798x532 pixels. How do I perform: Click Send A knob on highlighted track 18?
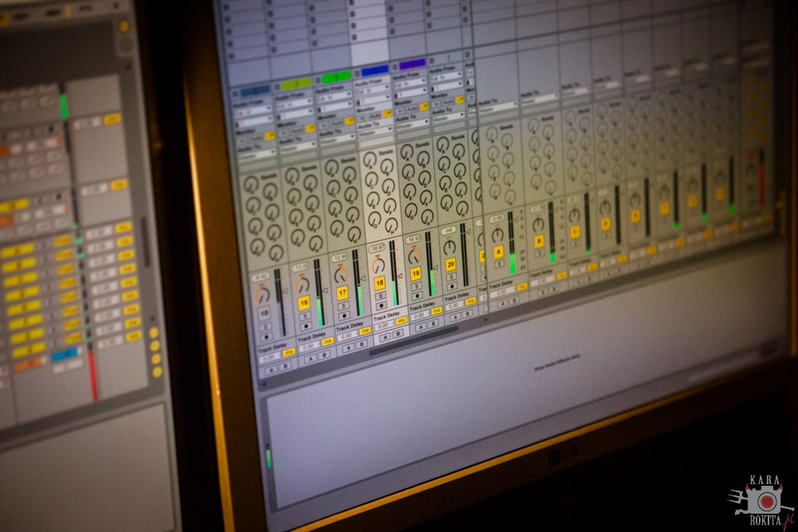tap(370, 160)
